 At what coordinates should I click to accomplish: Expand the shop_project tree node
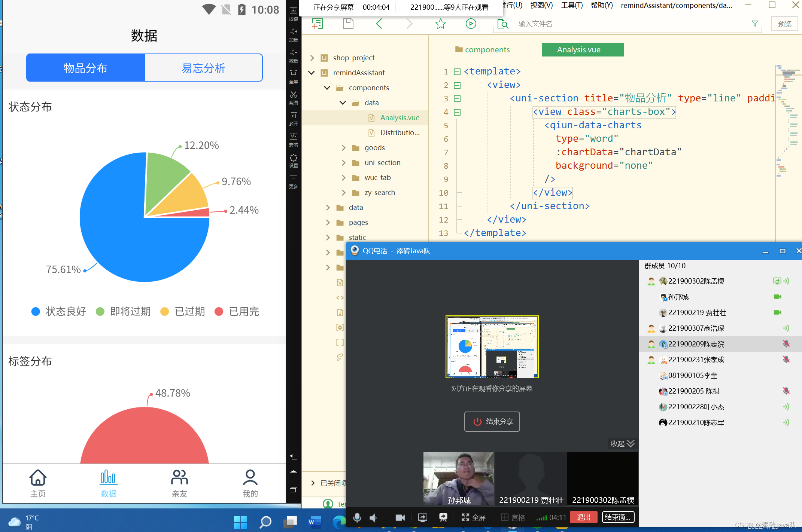coord(312,58)
